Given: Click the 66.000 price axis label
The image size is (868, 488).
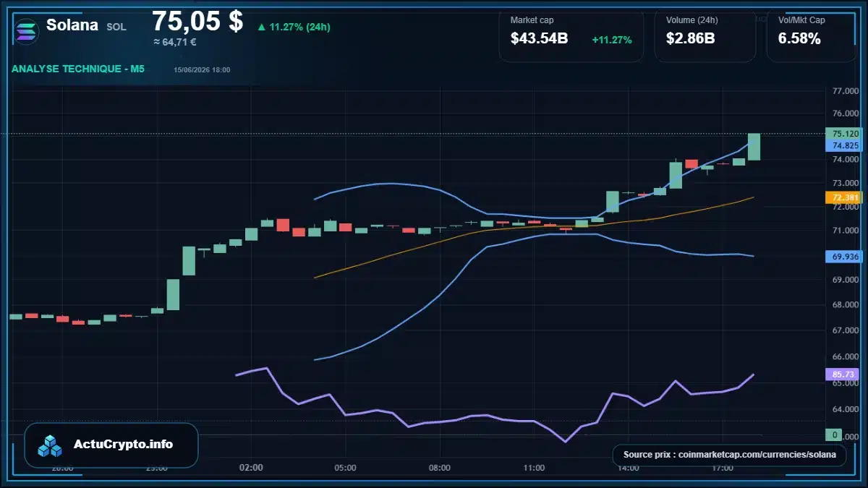Looking at the screenshot, I should [846, 356].
